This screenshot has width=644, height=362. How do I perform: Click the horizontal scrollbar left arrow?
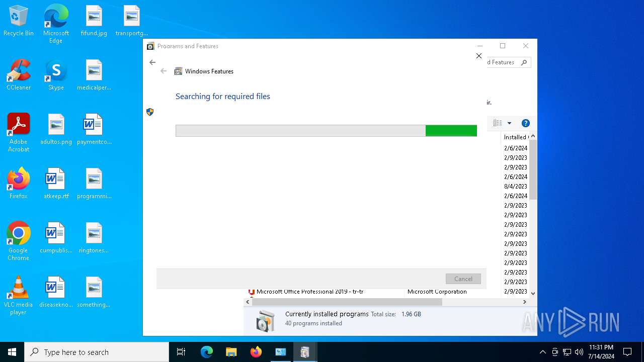click(x=248, y=302)
